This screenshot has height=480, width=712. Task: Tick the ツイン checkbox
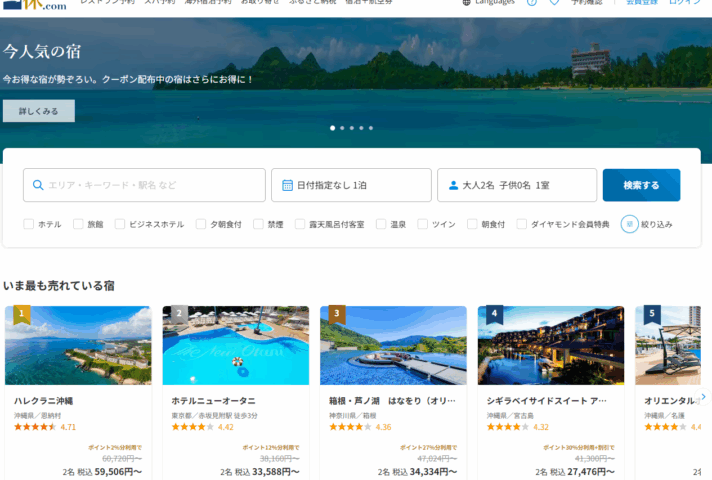(x=422, y=224)
